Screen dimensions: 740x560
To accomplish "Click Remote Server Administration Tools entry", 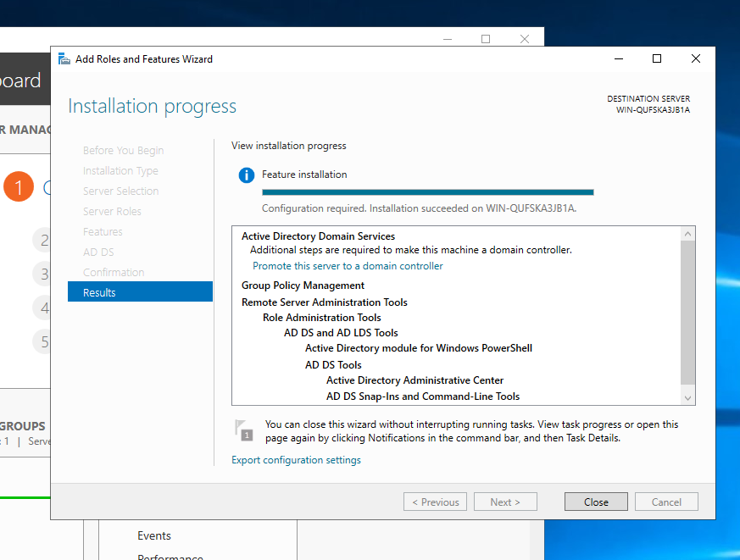I will (324, 302).
